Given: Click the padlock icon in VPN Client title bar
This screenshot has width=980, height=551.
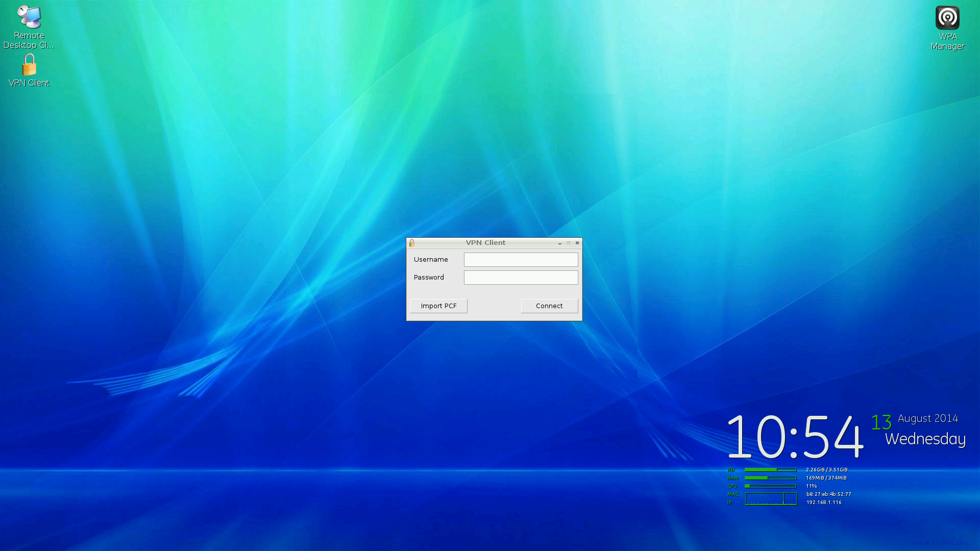Looking at the screenshot, I should click(x=412, y=243).
